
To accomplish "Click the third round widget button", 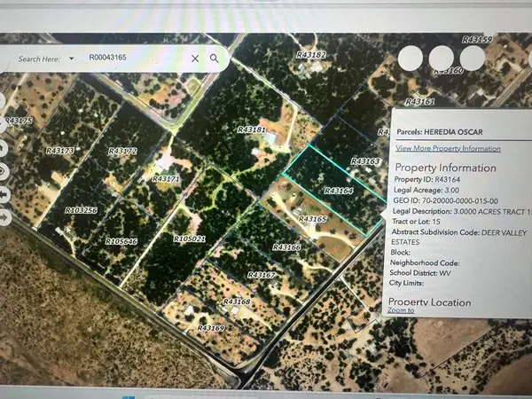I will tap(472, 59).
